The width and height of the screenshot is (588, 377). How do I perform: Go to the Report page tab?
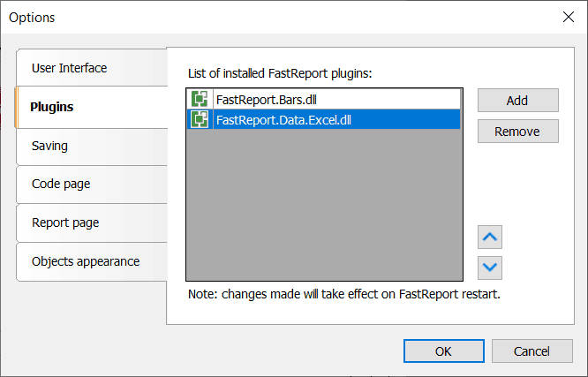coord(92,222)
